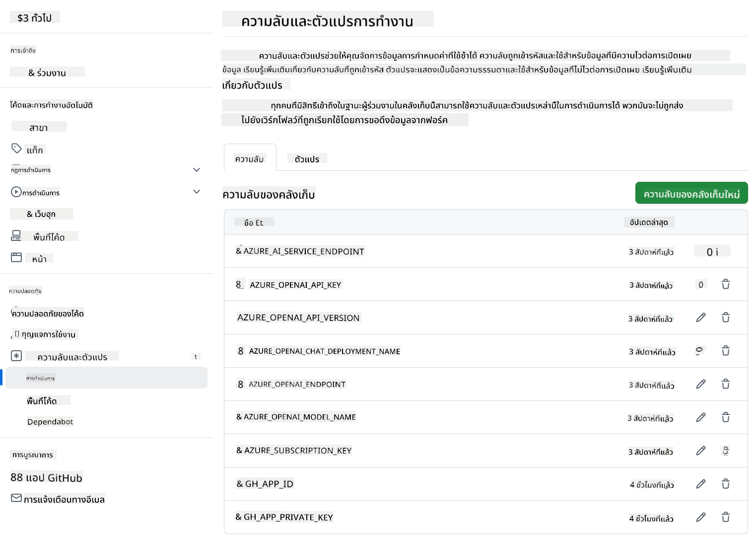Select Dependabot under secrets and variables

coord(50,421)
